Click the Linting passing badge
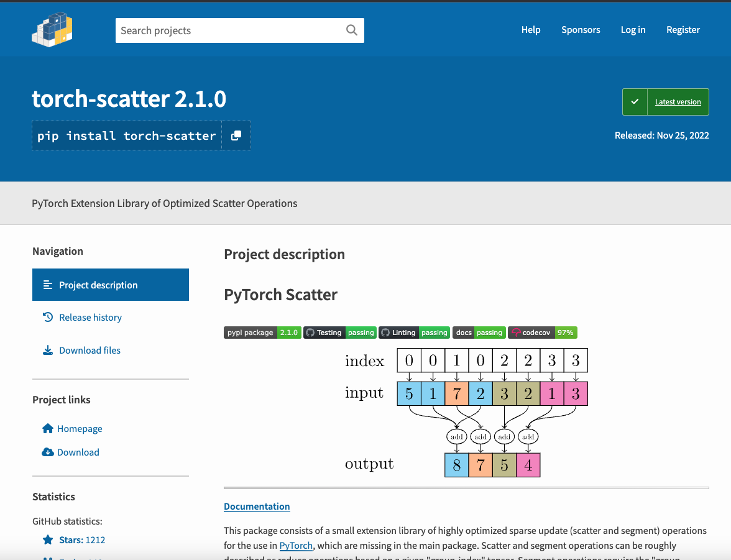Screen dimensions: 731x560 [415, 333]
